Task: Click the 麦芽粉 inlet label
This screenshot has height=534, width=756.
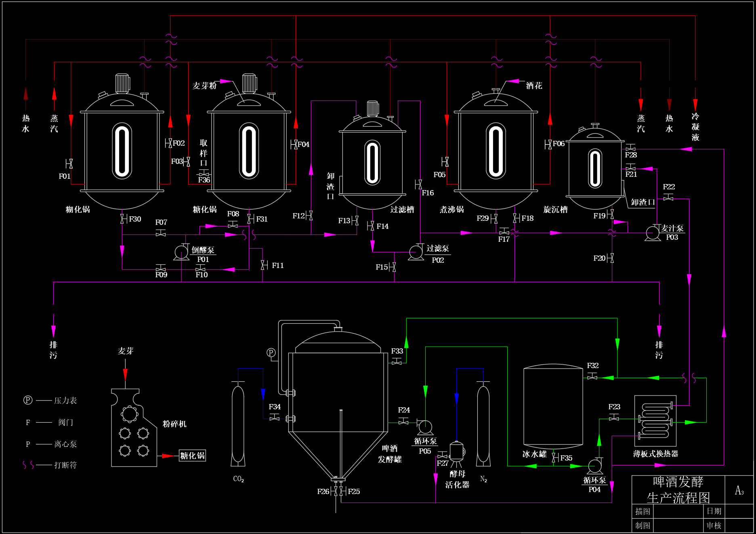Action: pos(205,86)
